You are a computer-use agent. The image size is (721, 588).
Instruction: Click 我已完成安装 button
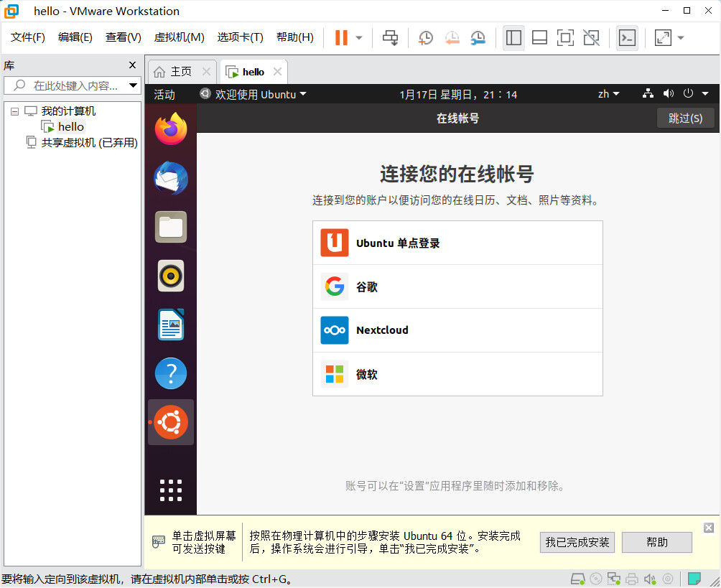(577, 543)
